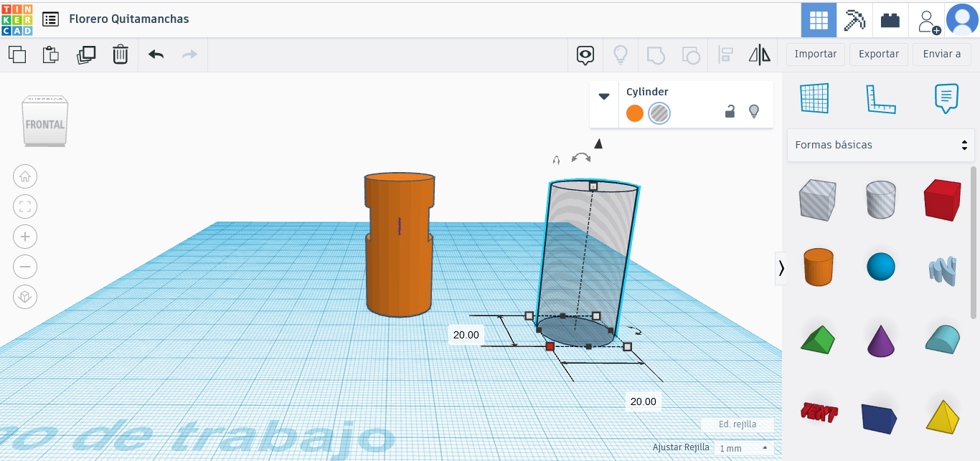
Task: Go to home view
Action: click(25, 176)
